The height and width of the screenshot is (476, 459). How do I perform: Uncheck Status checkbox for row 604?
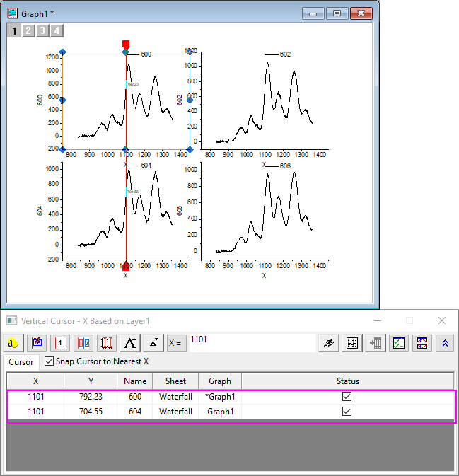point(347,412)
